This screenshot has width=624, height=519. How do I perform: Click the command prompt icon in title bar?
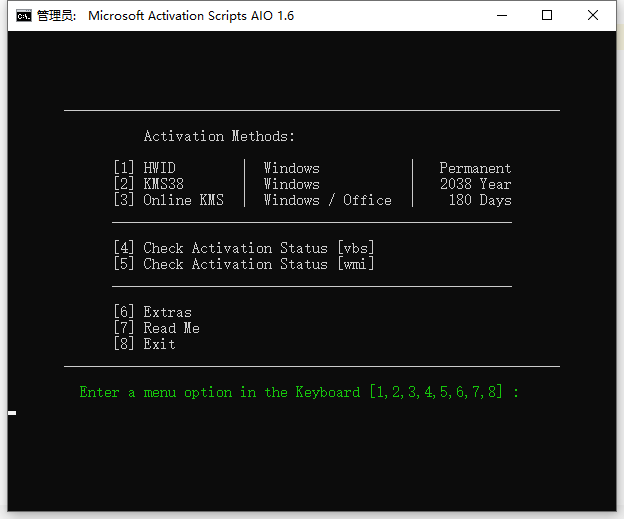pyautogui.click(x=22, y=16)
